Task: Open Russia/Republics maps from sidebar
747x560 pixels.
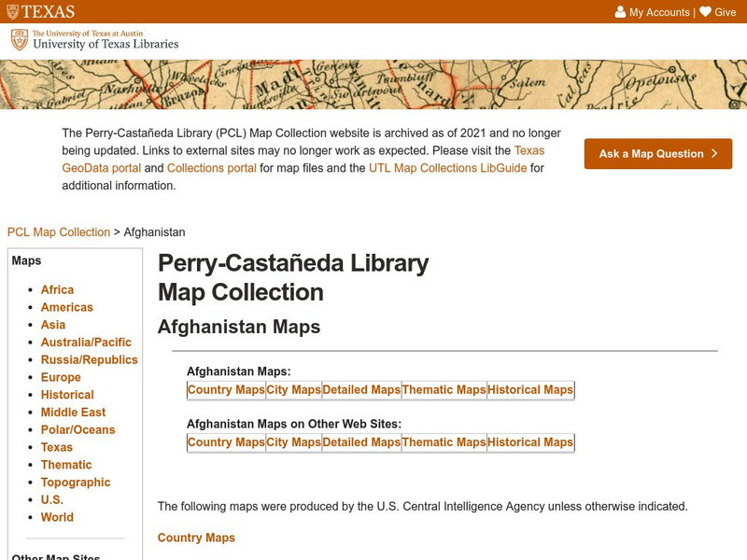Action: click(x=89, y=359)
